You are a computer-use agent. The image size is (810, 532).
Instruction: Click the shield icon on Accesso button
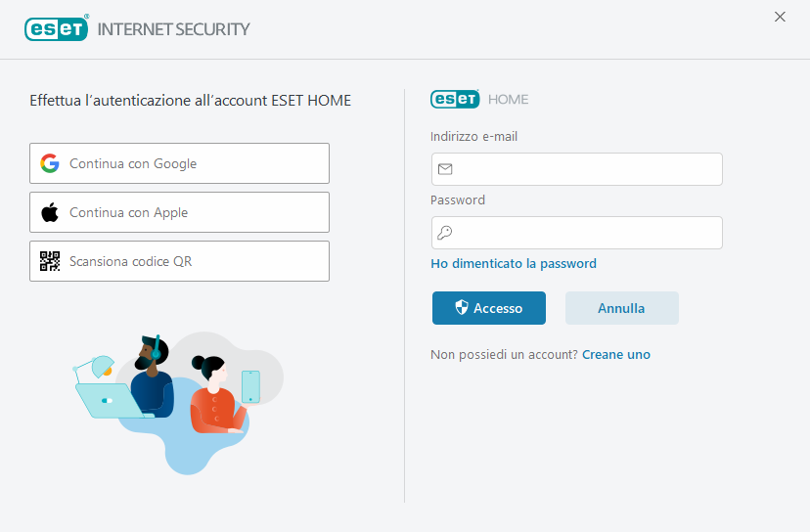tap(462, 308)
